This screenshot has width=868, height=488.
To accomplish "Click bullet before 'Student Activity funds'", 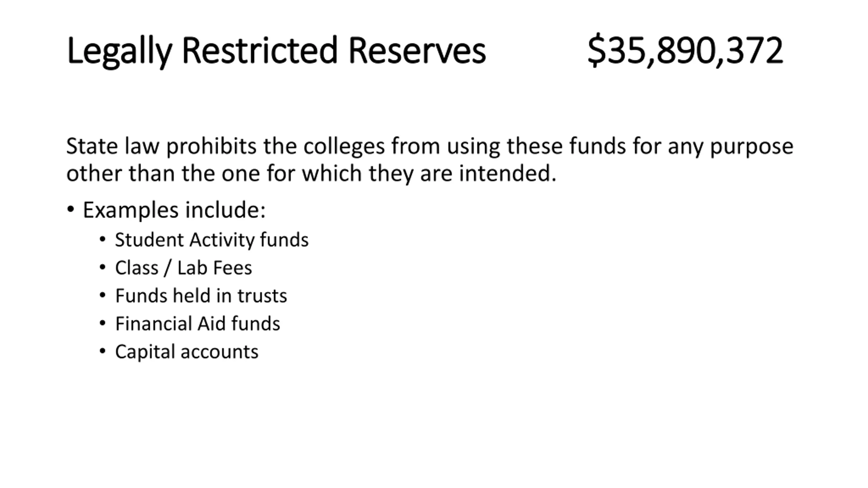I will (x=102, y=240).
